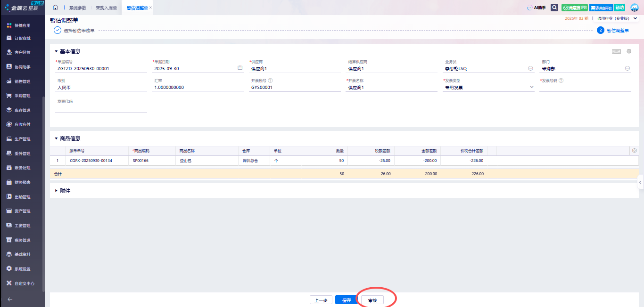Open calendar picker for 单据日期

(239, 68)
